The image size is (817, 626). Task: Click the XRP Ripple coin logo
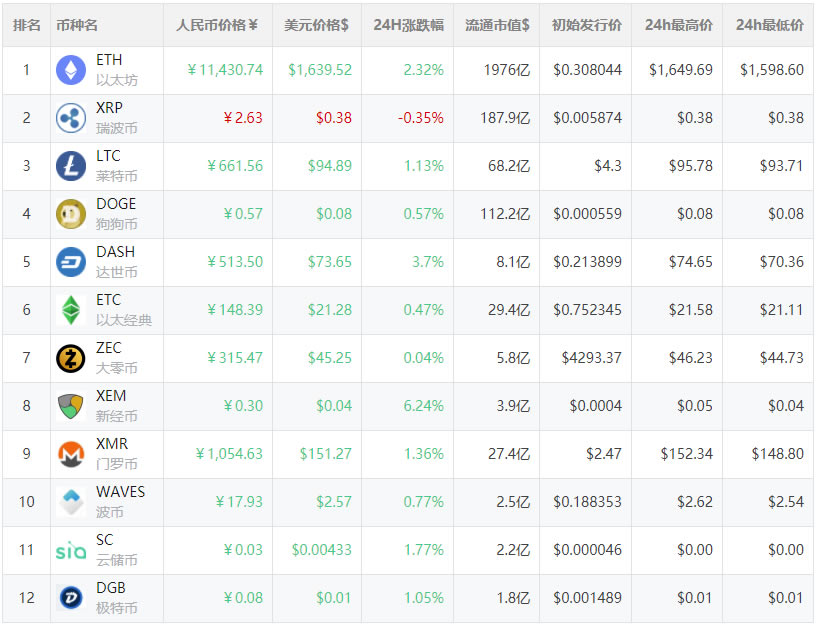pyautogui.click(x=71, y=118)
